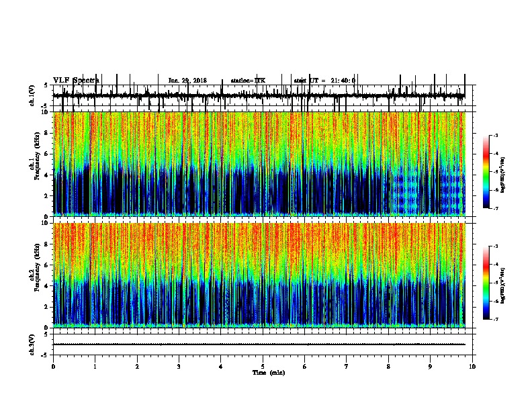This screenshot has width=532, height=411.
Task: Click time axis tick label 4
Action: click(x=221, y=367)
